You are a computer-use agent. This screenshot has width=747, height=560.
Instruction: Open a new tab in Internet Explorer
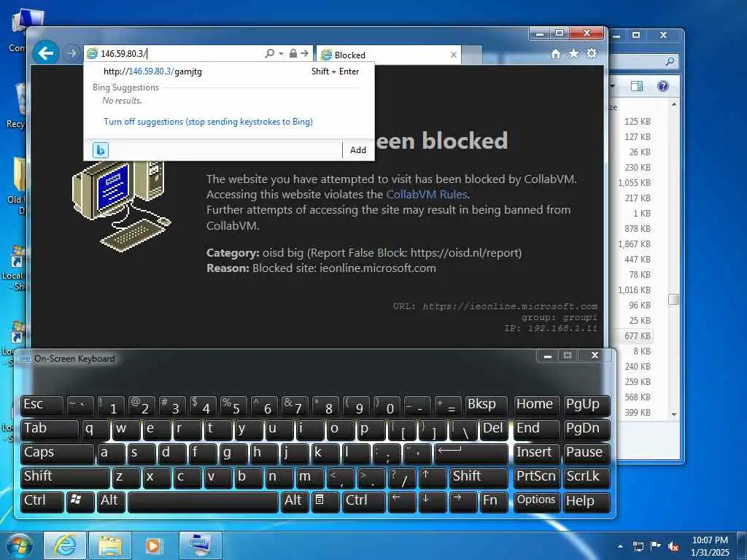[472, 55]
